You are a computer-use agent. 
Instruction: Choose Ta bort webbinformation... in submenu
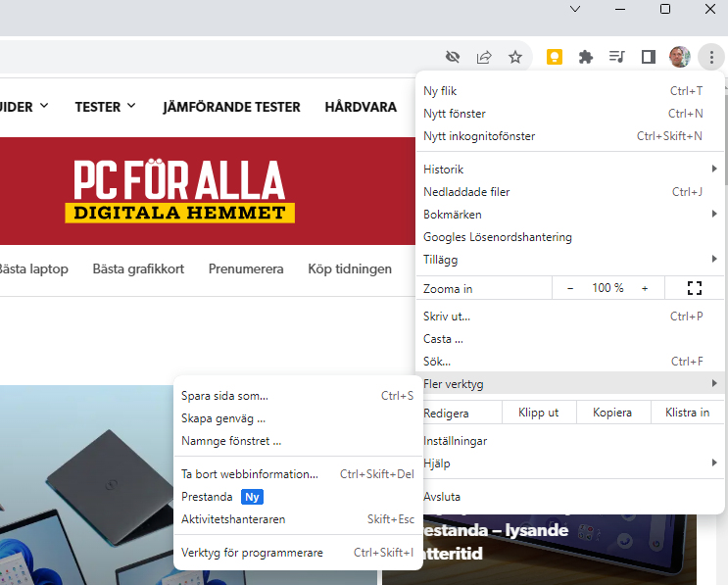click(x=298, y=474)
